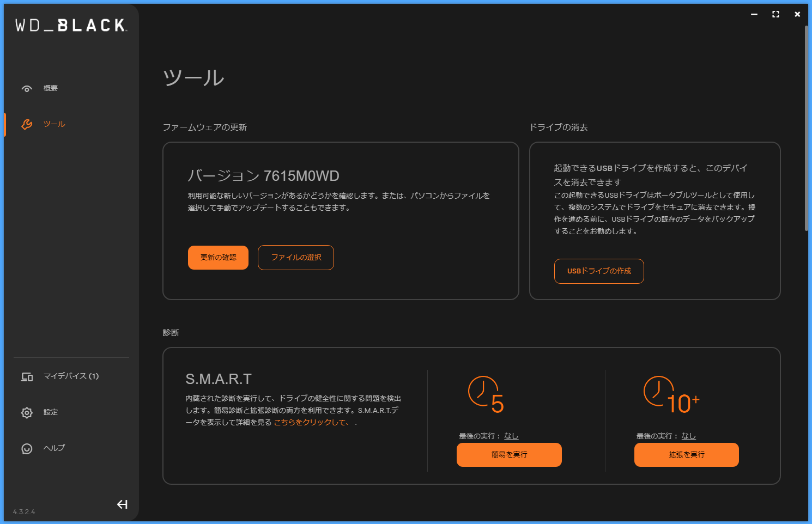Open the 概要 overview page

click(x=51, y=88)
